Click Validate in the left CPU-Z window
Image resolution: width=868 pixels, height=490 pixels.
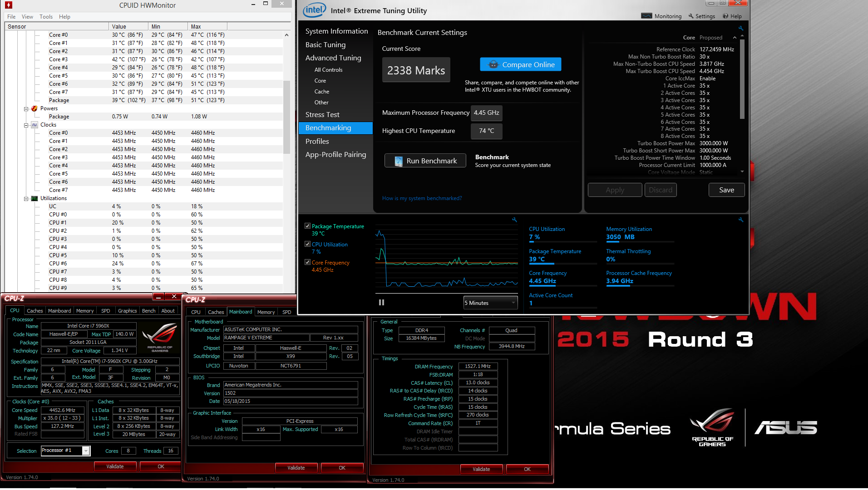[x=115, y=466]
